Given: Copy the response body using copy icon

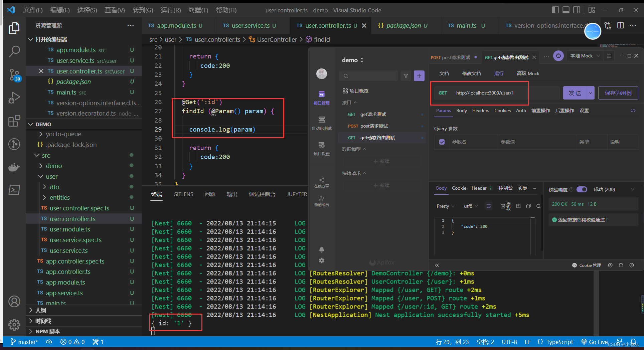Looking at the screenshot, I should point(528,206).
